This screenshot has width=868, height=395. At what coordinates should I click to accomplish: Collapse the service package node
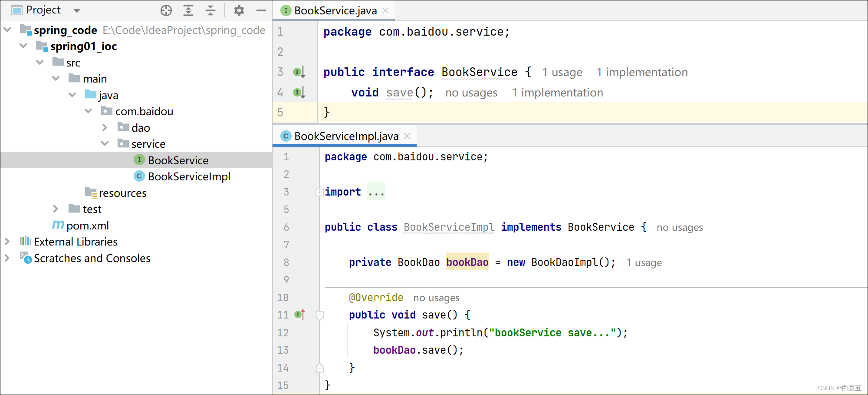(105, 144)
